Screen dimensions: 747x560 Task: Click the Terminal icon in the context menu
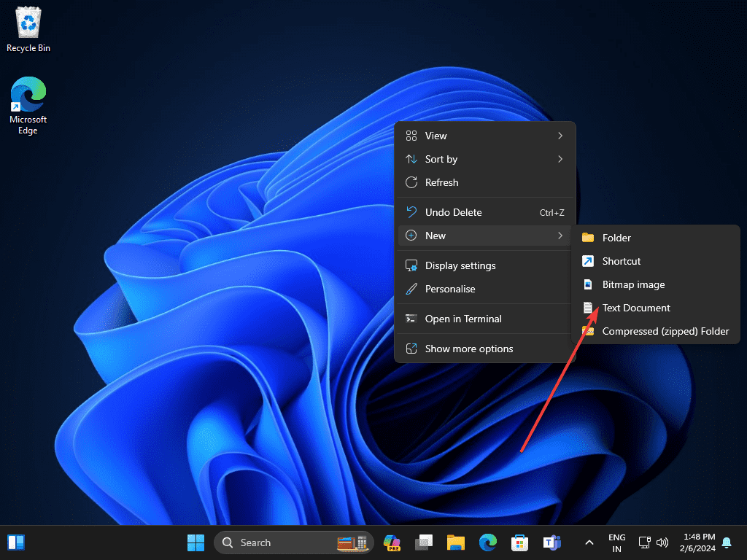[411, 319]
